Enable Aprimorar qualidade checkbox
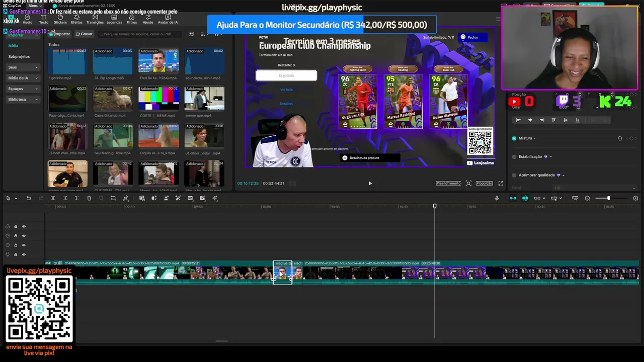Screen dimensions: 644x362 click(514, 175)
